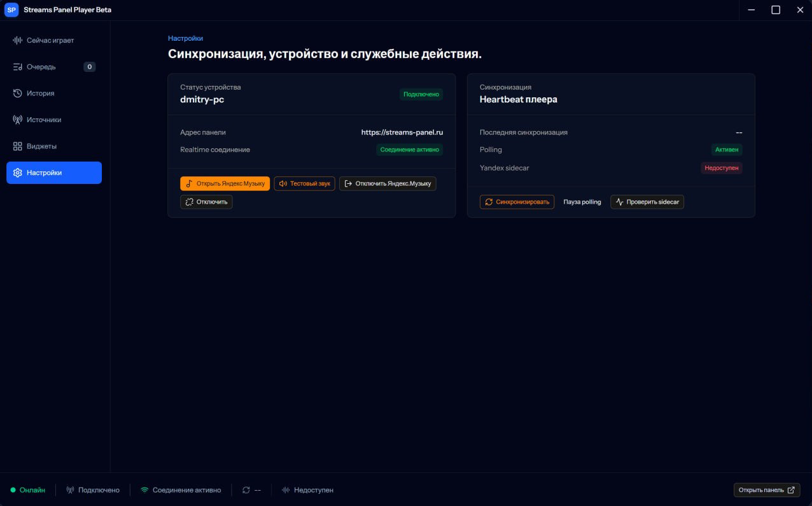Click the Виджеты grid icon in sidebar
The width and height of the screenshot is (812, 506).
click(18, 146)
